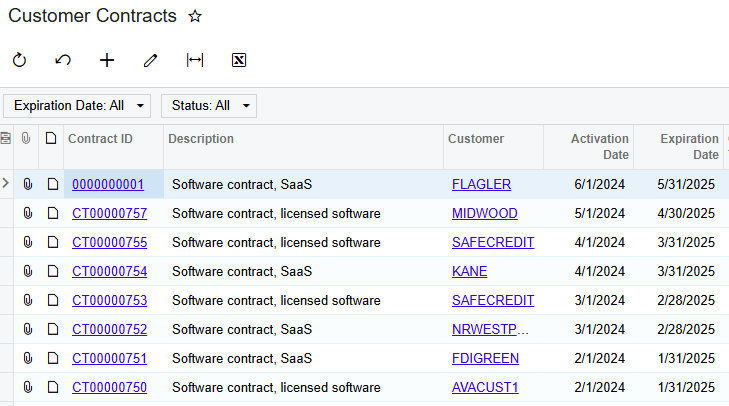The height and width of the screenshot is (406, 729).
Task: Open contract link CT00000752
Action: click(110, 329)
